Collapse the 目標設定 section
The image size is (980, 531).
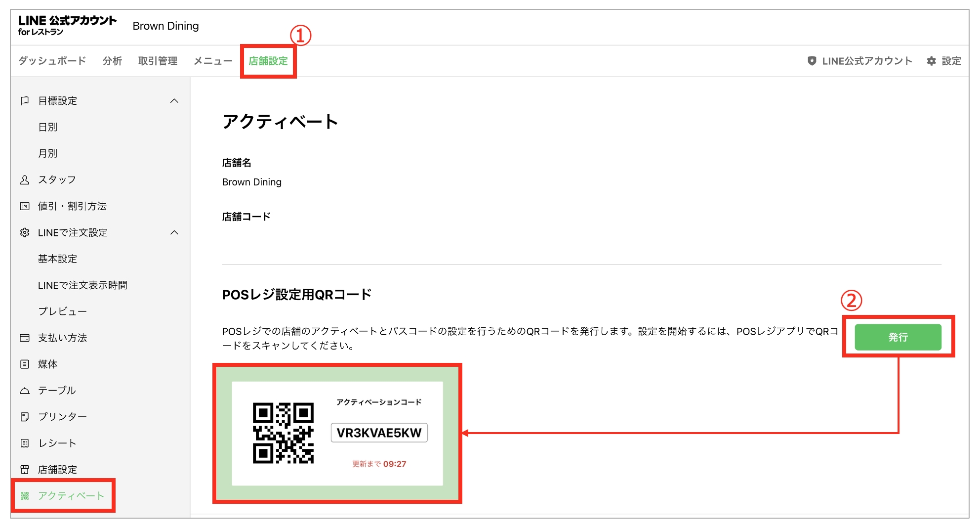(174, 100)
